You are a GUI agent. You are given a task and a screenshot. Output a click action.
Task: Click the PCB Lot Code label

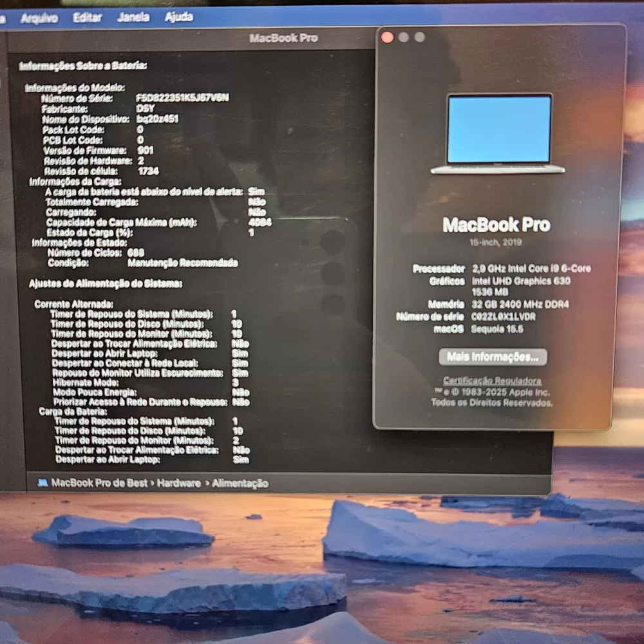coord(73,140)
